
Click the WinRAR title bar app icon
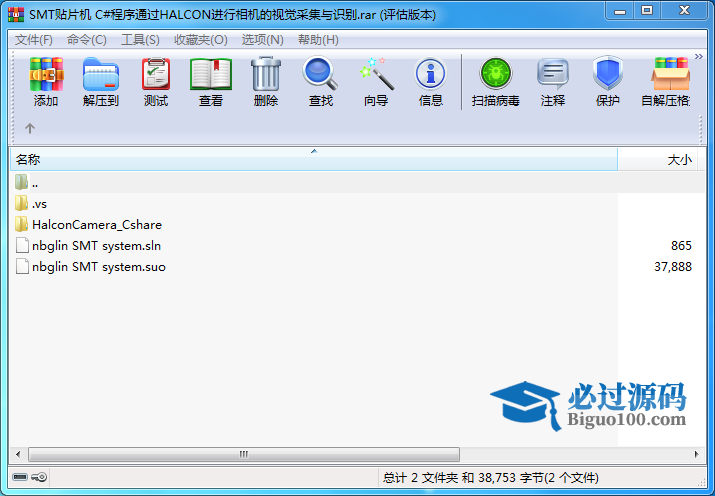tap(16, 15)
